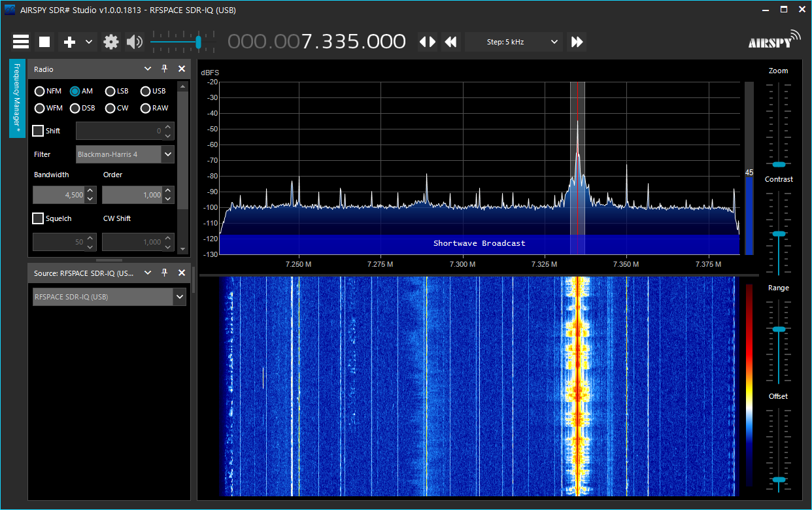Viewport: 812px width, 510px height.
Task: Open the Step: 5 kHz dropdown
Action: coord(514,42)
